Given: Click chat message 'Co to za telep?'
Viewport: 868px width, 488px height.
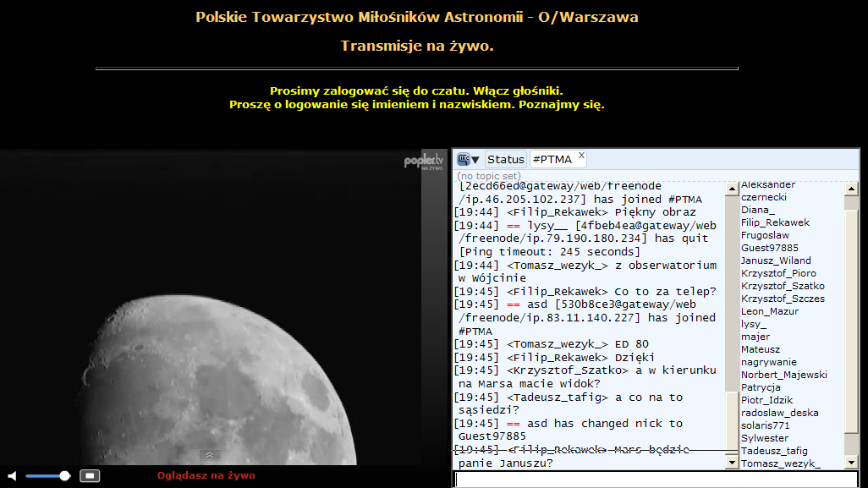Looking at the screenshot, I should coord(666,292).
